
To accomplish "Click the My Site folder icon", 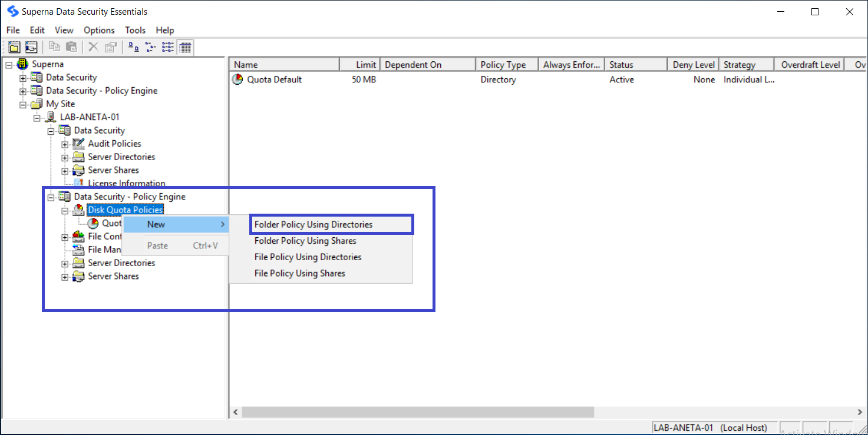I will (37, 104).
